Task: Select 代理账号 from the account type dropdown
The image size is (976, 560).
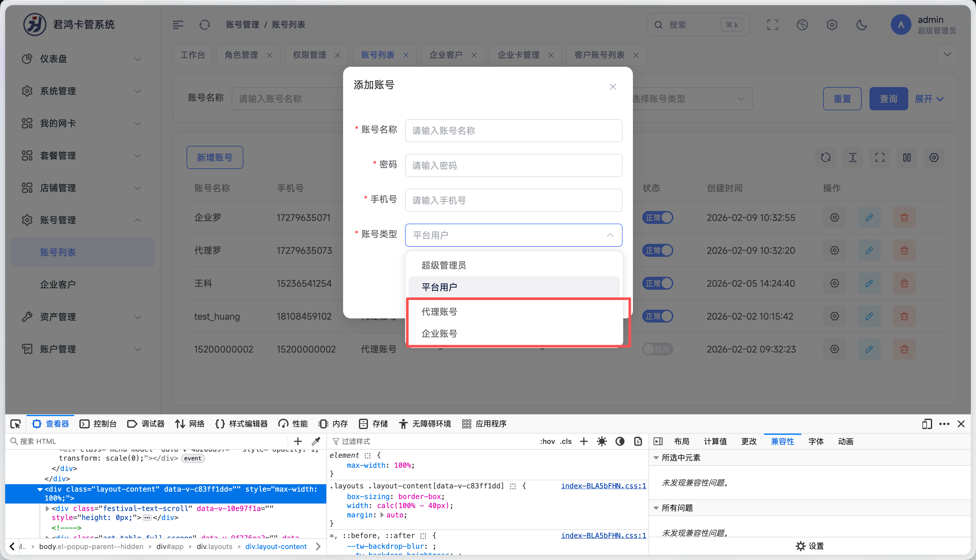Action: (x=439, y=312)
